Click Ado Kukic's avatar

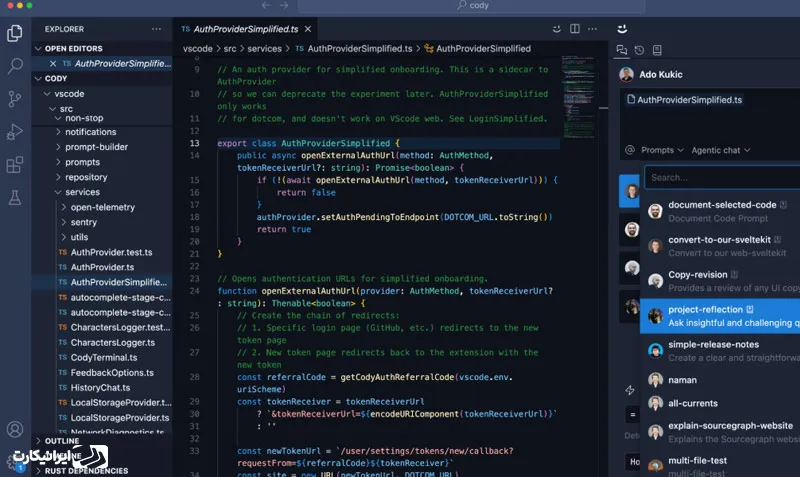pos(627,74)
